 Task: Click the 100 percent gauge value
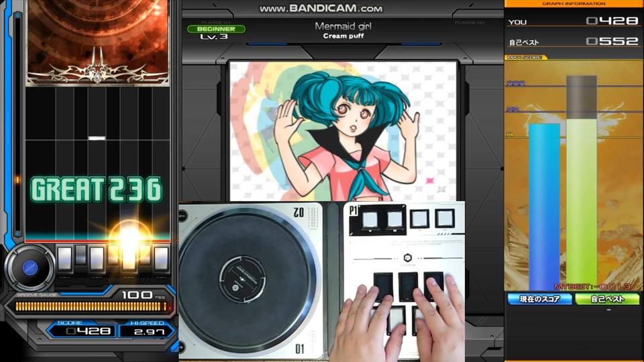point(138,295)
